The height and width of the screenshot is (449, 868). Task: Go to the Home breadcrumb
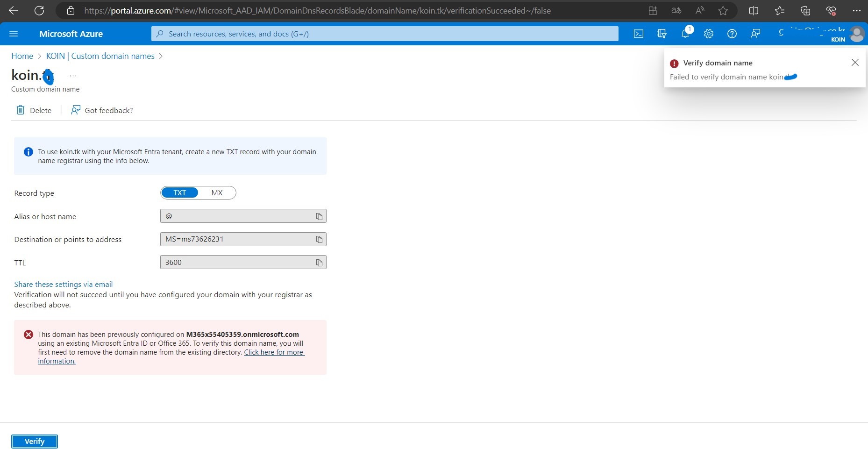tap(22, 56)
